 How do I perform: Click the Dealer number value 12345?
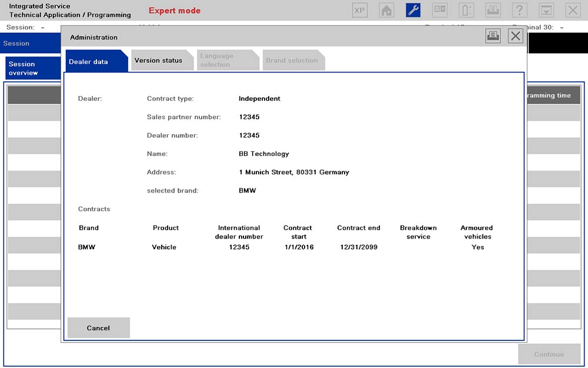[249, 135]
